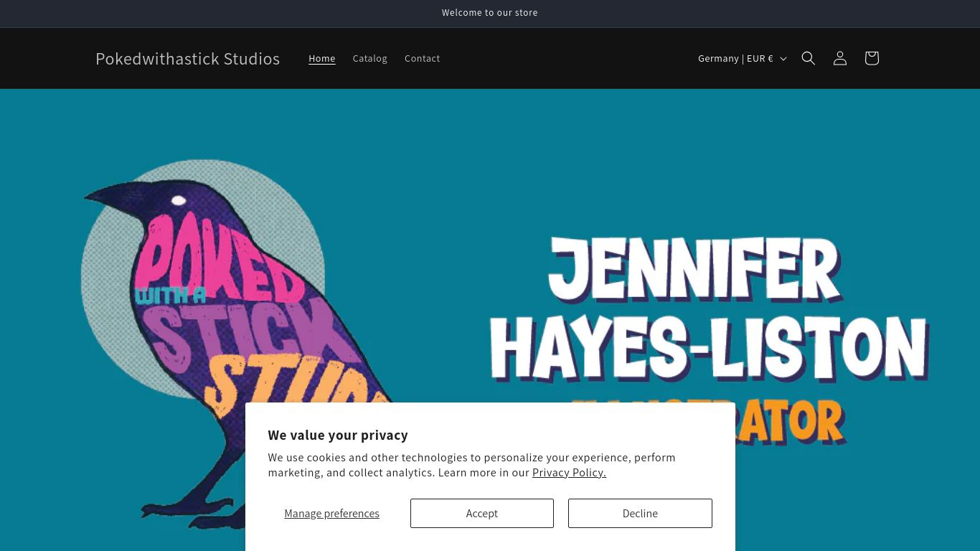Viewport: 980px width, 551px height.
Task: Open Manage preferences for cookies
Action: pyautogui.click(x=331, y=513)
